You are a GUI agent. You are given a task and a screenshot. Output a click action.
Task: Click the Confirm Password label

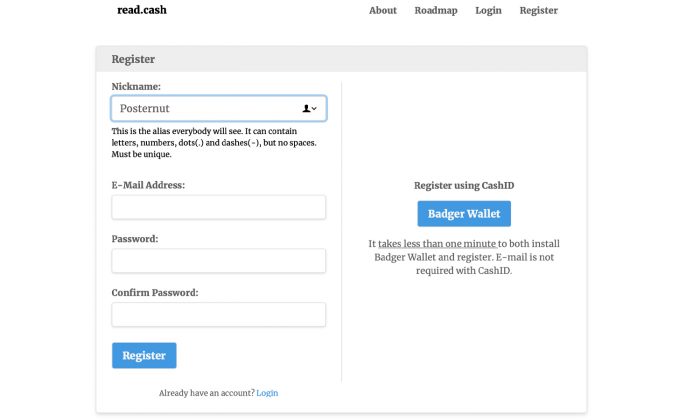pos(155,293)
